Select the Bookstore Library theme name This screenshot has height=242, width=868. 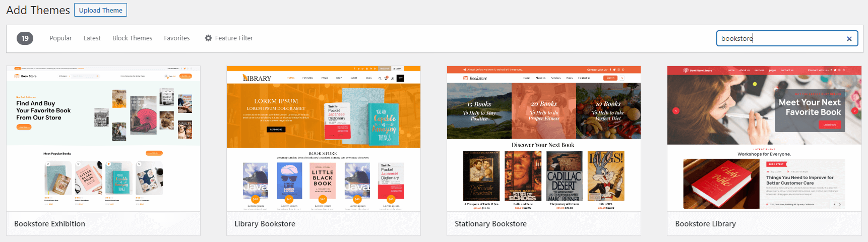(x=705, y=224)
